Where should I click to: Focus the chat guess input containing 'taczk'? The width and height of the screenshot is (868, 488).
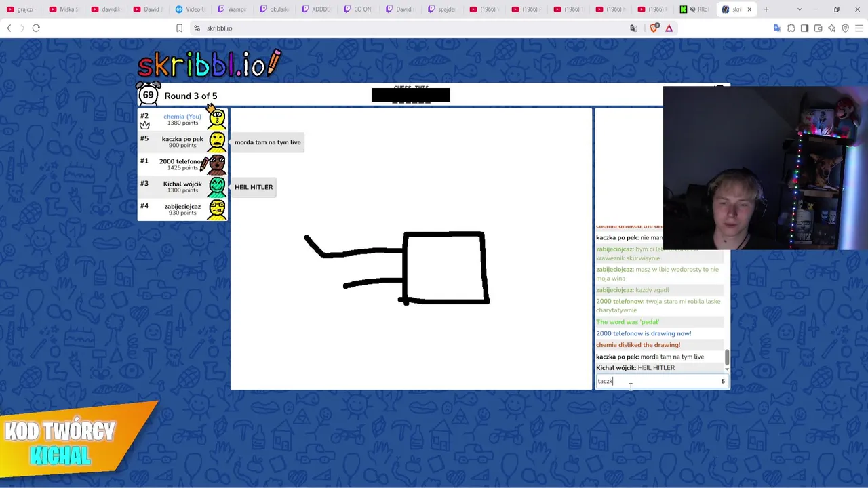(x=662, y=381)
